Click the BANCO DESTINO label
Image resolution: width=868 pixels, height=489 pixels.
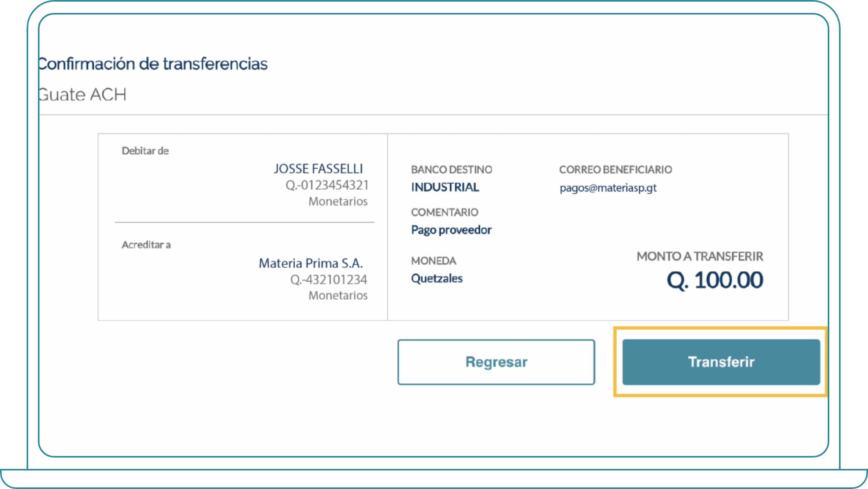(451, 170)
